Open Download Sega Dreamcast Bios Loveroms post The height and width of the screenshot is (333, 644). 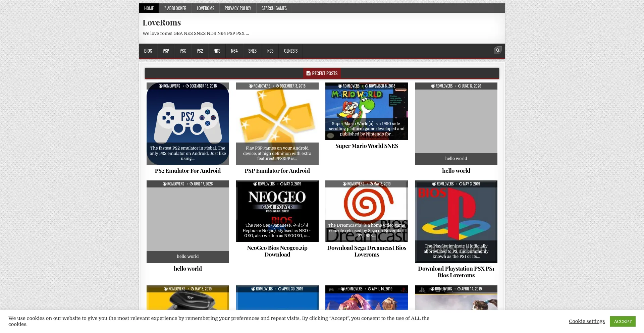[x=367, y=251]
